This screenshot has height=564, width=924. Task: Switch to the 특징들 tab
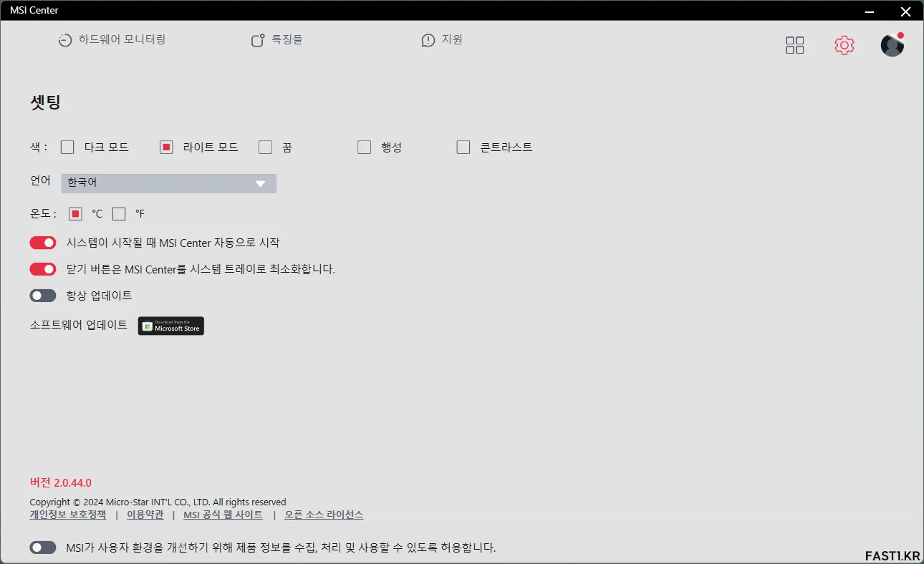[x=276, y=40]
